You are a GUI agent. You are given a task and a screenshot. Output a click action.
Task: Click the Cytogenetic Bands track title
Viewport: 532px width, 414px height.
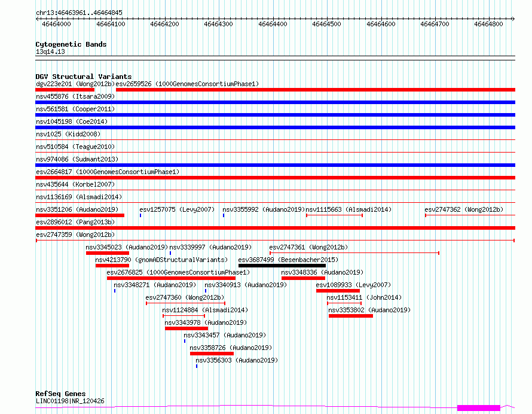(71, 44)
